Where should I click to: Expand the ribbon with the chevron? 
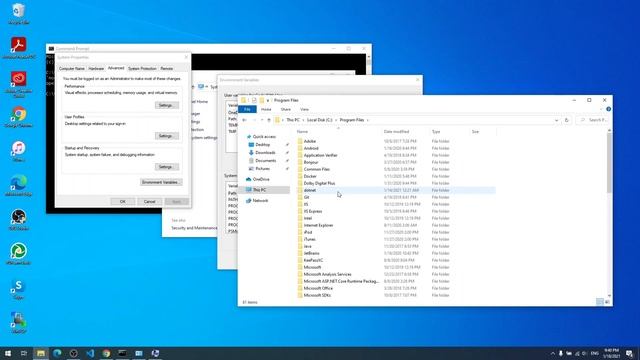coord(601,109)
